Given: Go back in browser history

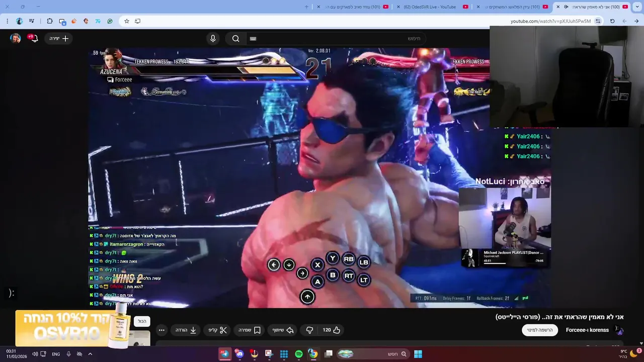Looking at the screenshot, I should coord(636,21).
